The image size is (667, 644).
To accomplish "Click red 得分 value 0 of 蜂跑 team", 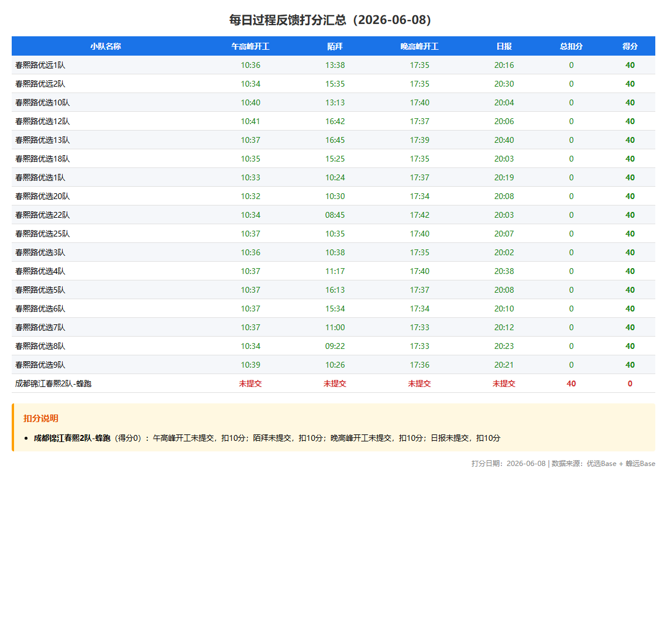I will (630, 383).
